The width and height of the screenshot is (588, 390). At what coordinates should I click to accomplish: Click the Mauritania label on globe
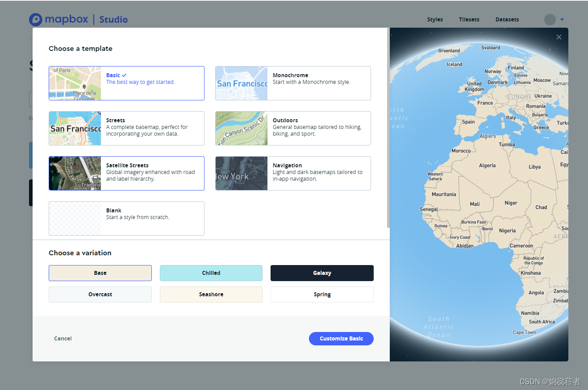(444, 195)
